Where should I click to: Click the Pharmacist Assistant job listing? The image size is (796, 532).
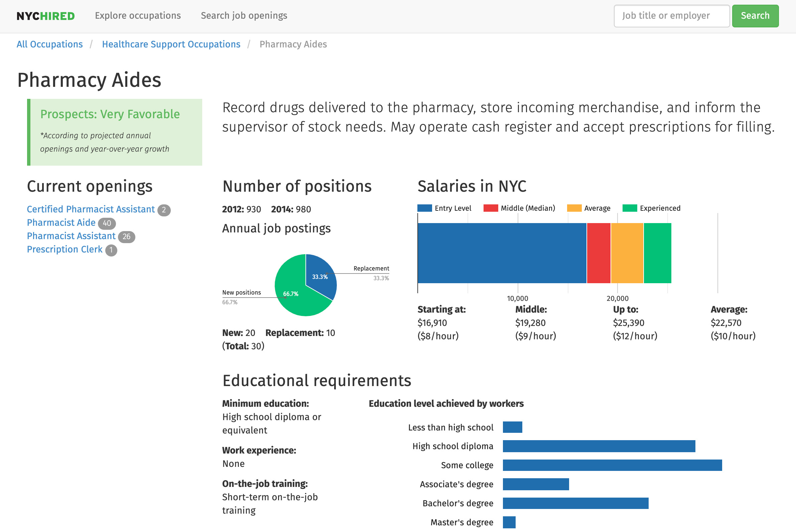[72, 236]
